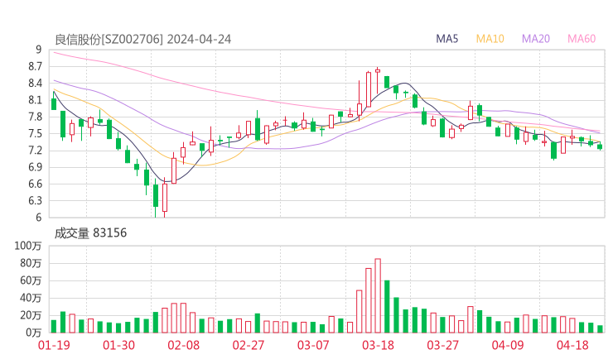
Task: Click the price axis value 6
Action: (38, 218)
